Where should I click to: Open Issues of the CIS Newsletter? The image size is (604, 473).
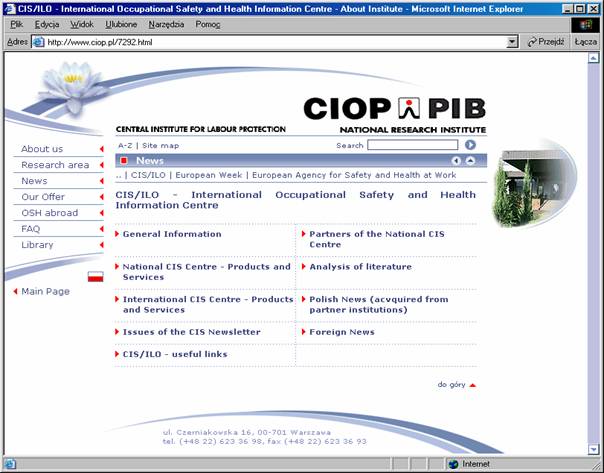coord(191,332)
